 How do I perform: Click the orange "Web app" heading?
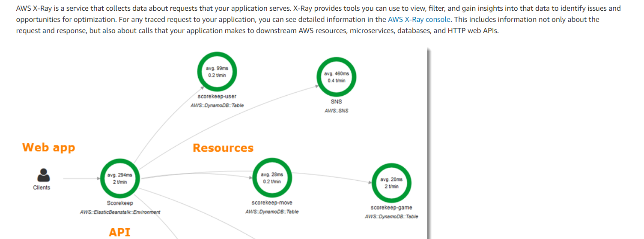pos(48,148)
